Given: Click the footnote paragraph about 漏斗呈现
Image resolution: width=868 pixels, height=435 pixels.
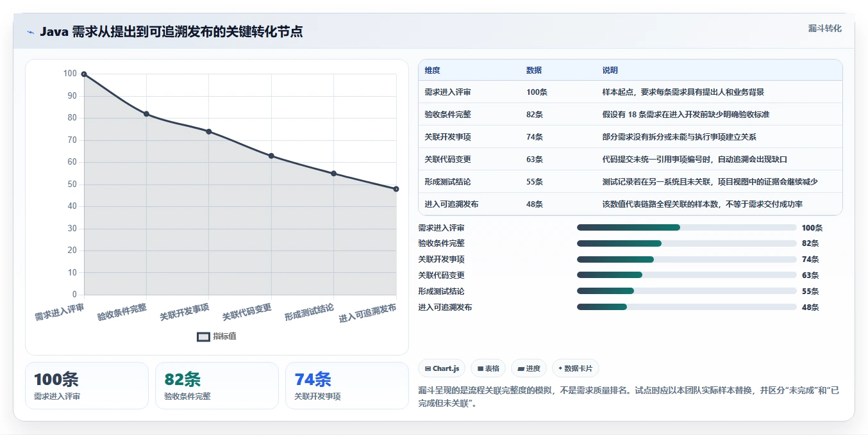Looking at the screenshot, I should 629,397.
